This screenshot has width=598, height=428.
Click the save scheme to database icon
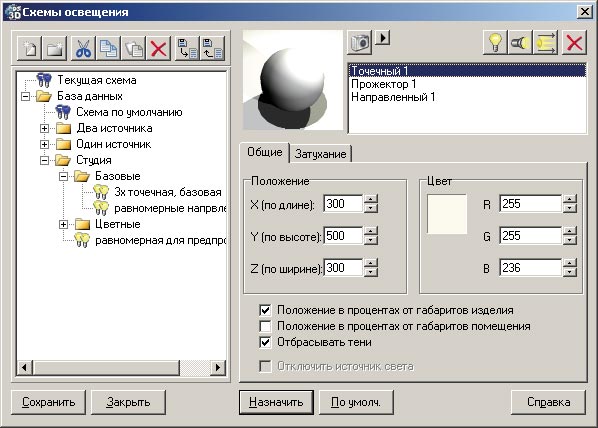click(187, 49)
